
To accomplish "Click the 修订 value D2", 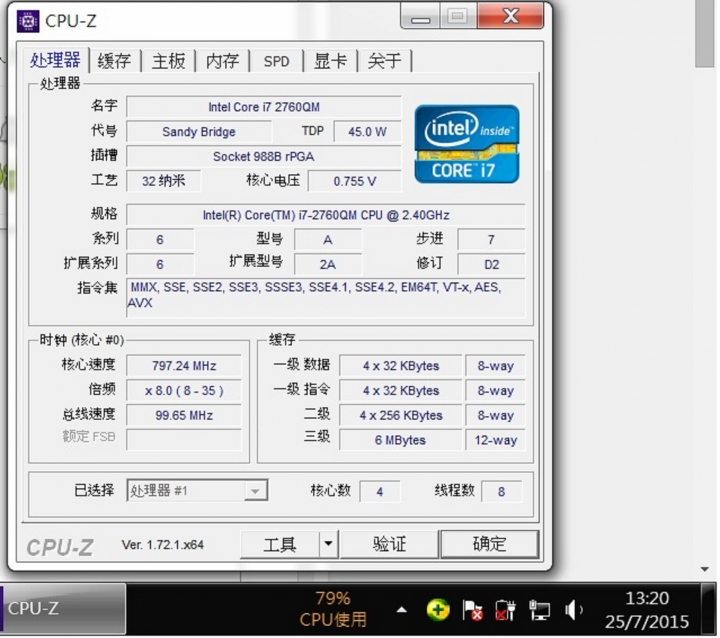I will tap(491, 265).
